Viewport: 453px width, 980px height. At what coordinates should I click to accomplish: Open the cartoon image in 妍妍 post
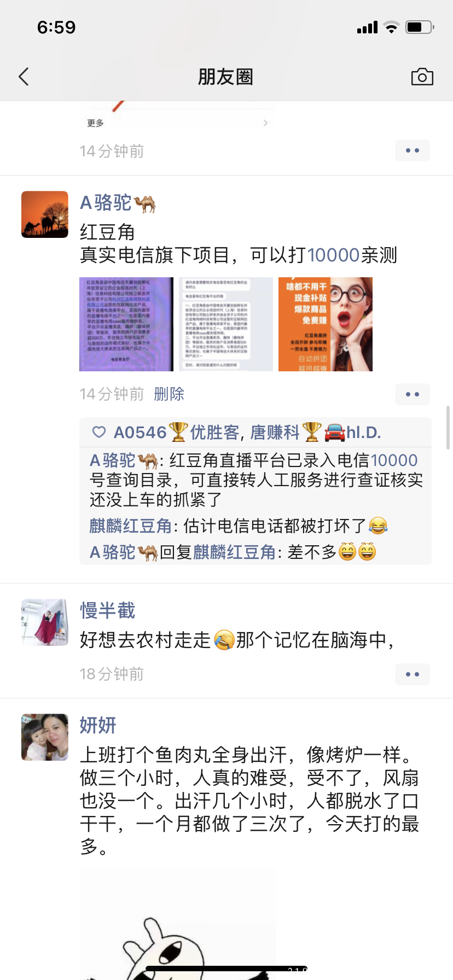[x=178, y=924]
